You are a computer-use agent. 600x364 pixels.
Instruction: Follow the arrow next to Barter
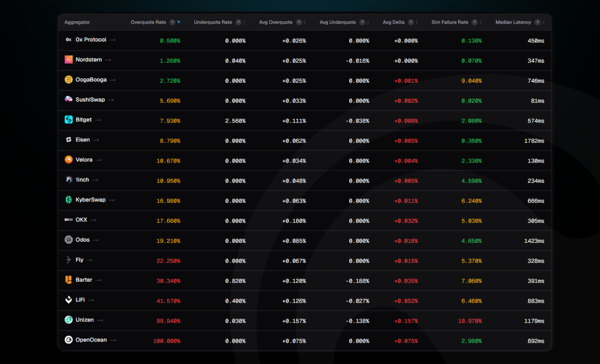pos(98,280)
